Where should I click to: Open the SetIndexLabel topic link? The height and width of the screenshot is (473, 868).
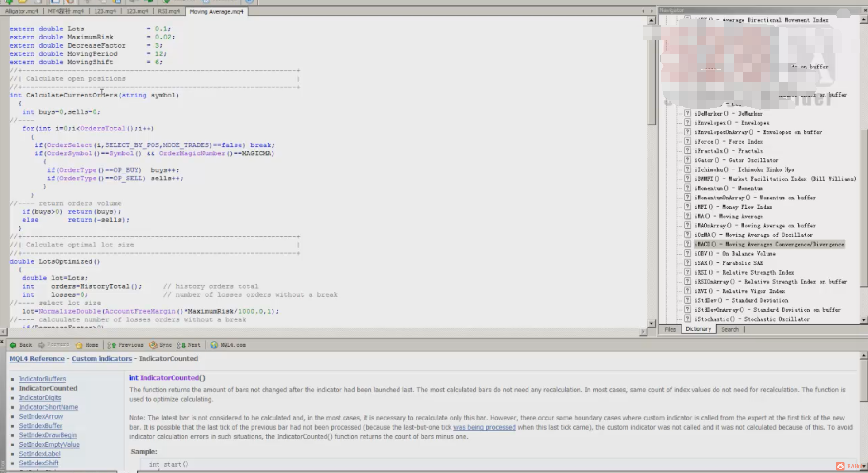coord(39,454)
